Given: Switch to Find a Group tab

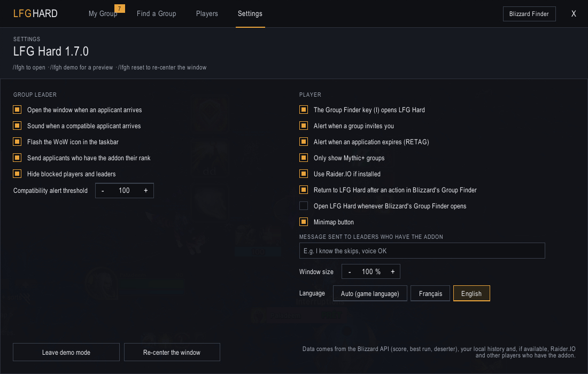Looking at the screenshot, I should [x=157, y=13].
